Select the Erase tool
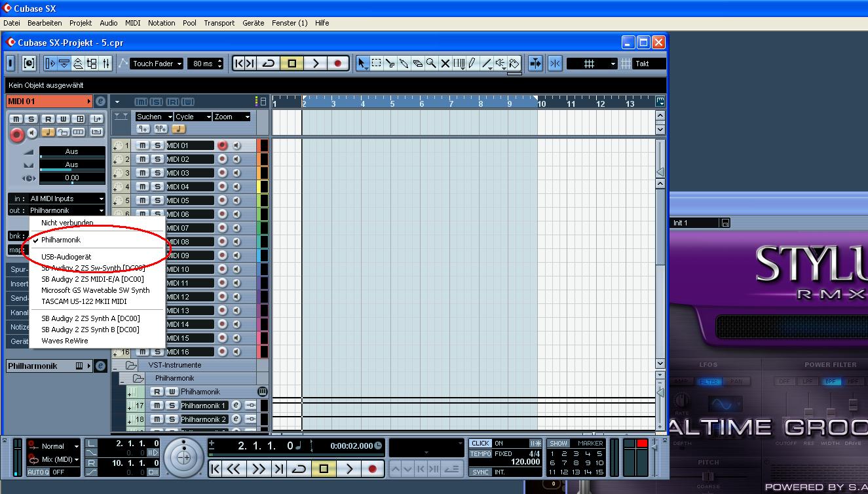Screen dimensions: 868x494 coord(418,64)
